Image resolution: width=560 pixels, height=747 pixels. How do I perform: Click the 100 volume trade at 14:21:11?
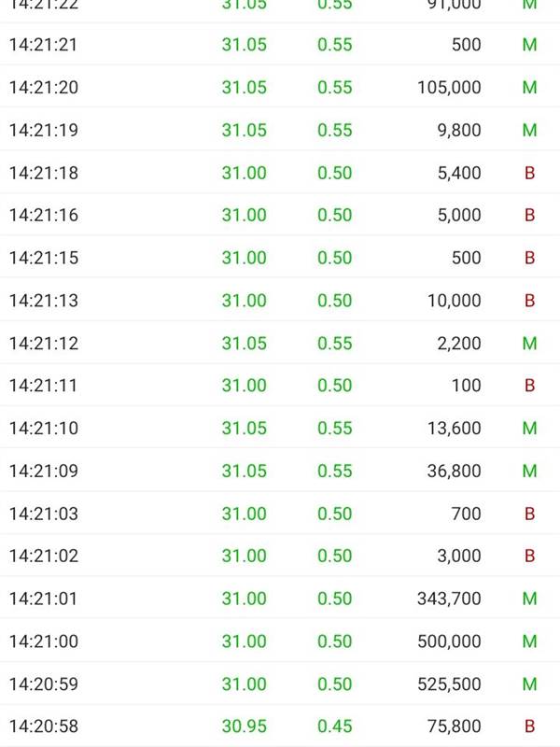click(466, 385)
